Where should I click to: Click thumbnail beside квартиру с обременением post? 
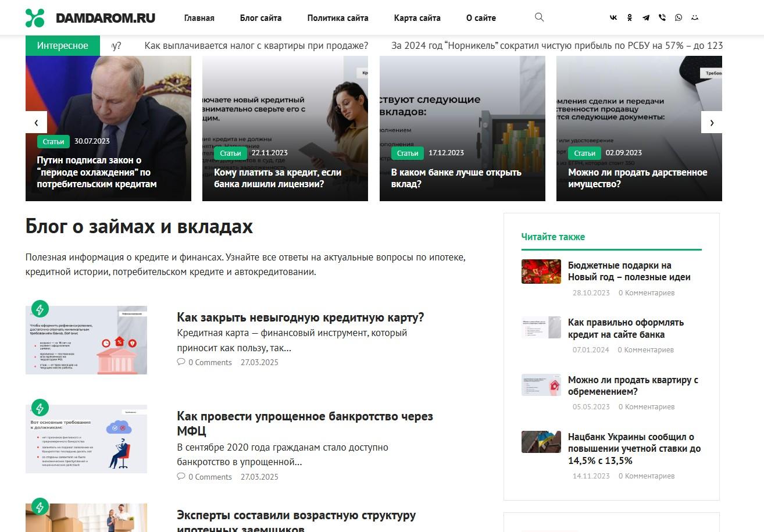pos(541,385)
